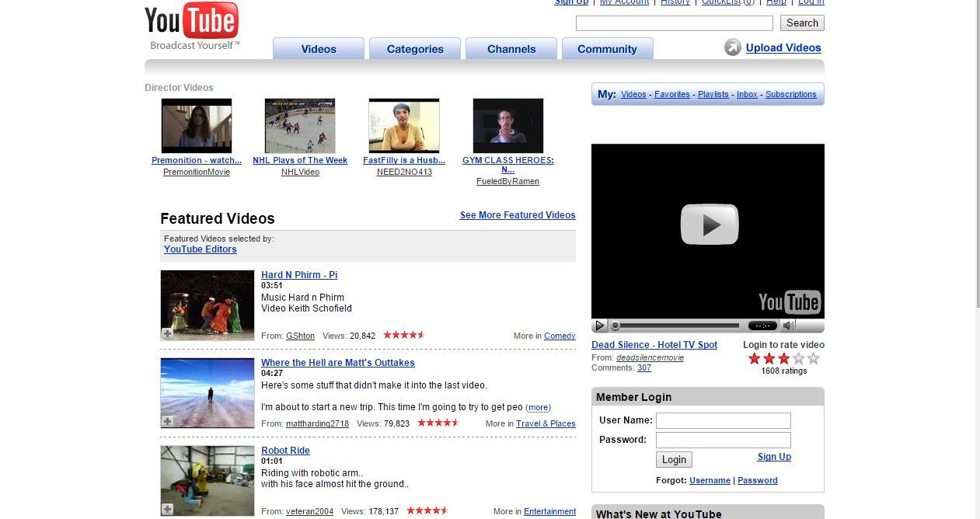
Task: Add Hard N Phirm video to QuickList
Action: click(167, 333)
